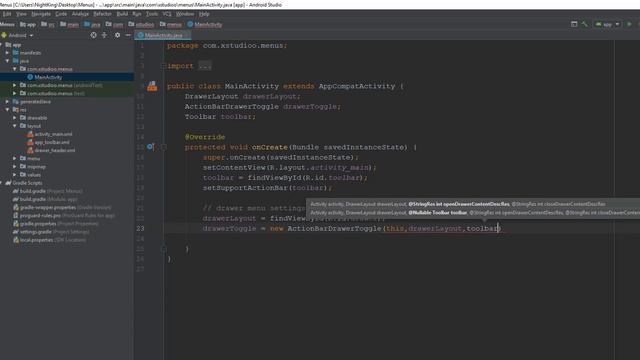
Task: Click the MainActivity class icon in breadcrumb bar
Action: (x=190, y=24)
